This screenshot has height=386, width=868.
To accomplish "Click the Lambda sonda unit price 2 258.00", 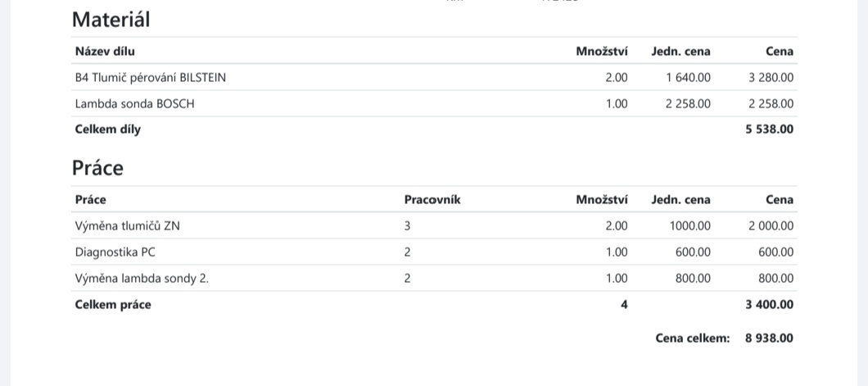I will pos(688,104).
